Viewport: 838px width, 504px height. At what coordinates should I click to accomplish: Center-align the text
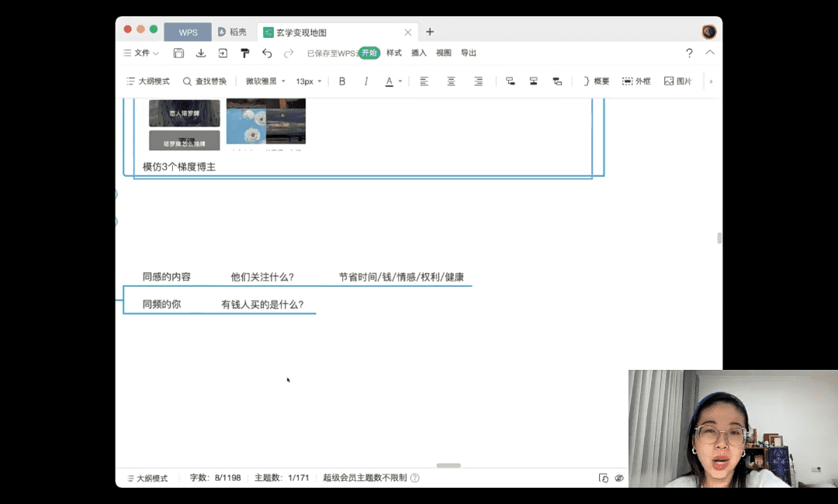(451, 81)
